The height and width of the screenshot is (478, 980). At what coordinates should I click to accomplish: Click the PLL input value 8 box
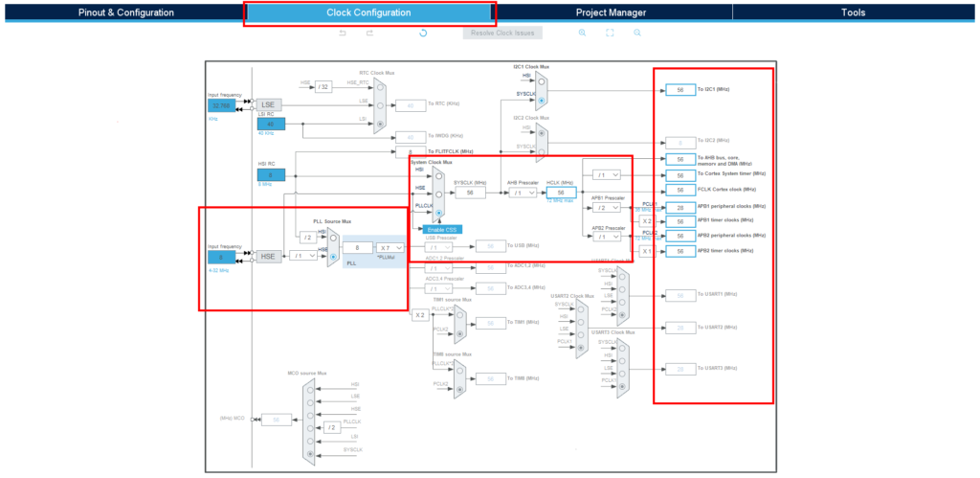click(358, 248)
